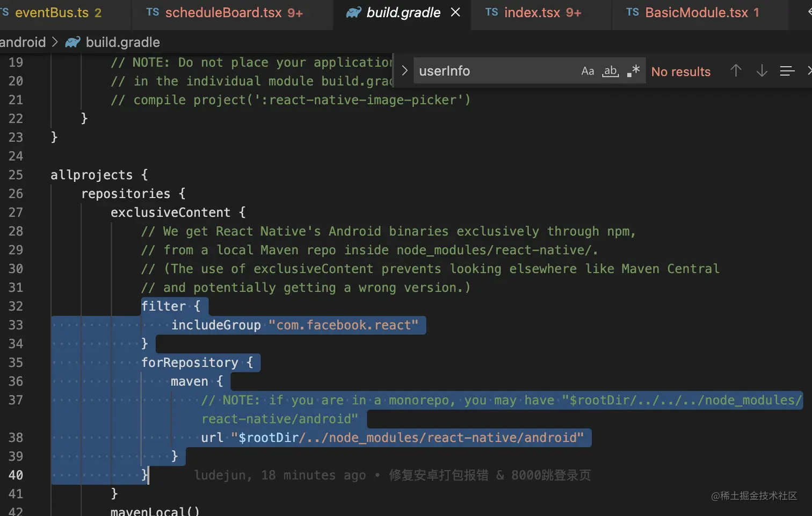The width and height of the screenshot is (812, 516).
Task: Click the filter keyword on line 32
Action: (163, 306)
